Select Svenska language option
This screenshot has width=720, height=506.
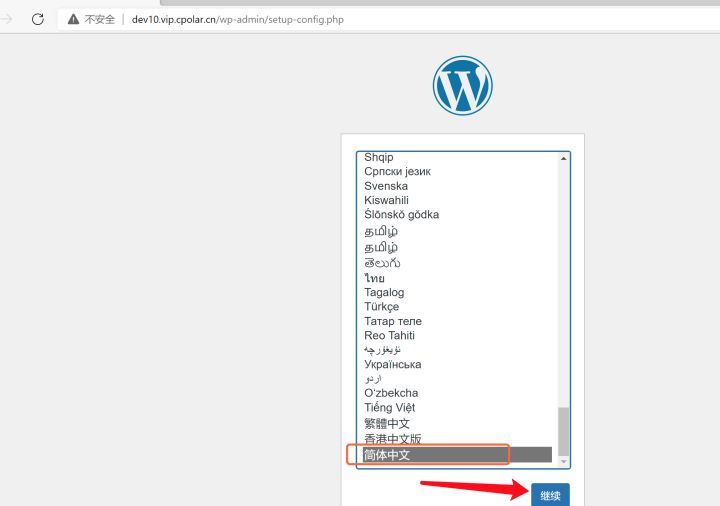coord(458,186)
